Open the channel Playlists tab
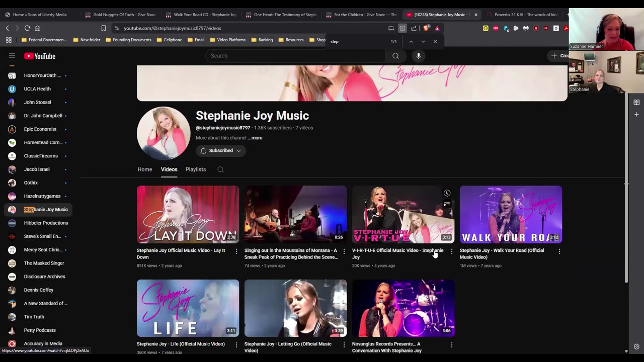 coord(196,169)
